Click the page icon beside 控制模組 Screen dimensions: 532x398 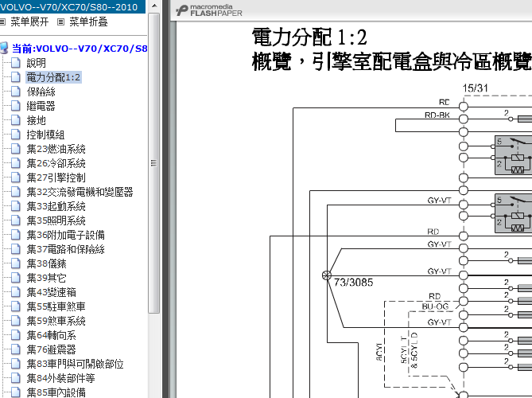16,135
